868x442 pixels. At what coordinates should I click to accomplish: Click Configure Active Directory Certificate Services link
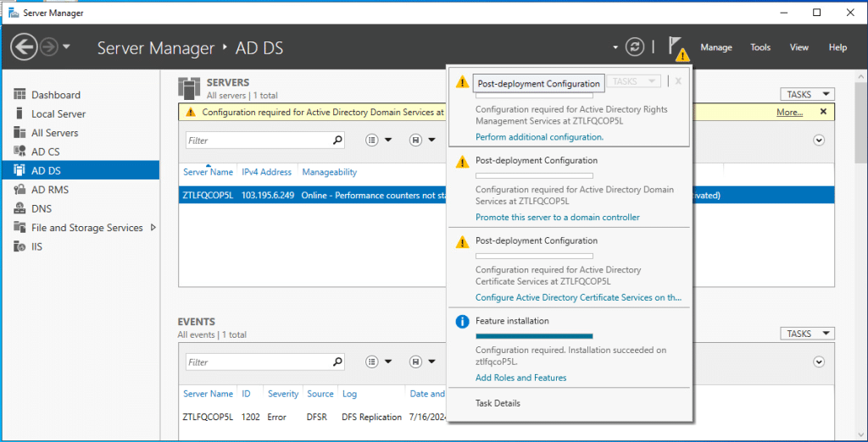click(578, 297)
